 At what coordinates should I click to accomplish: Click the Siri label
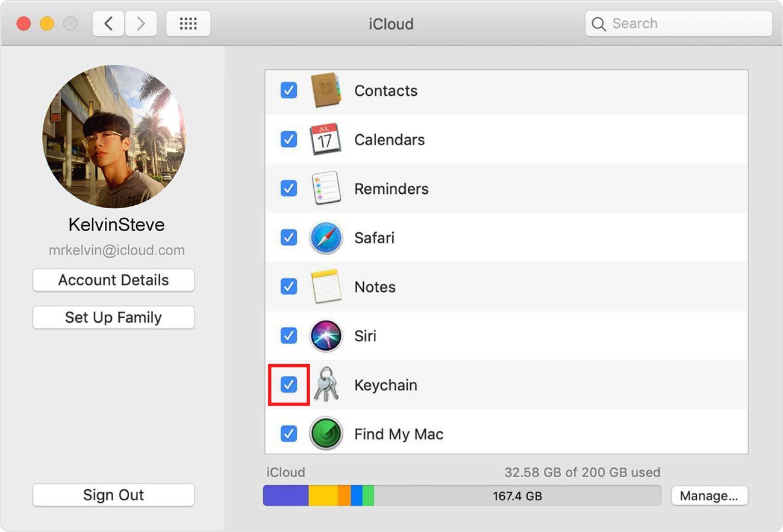point(366,336)
